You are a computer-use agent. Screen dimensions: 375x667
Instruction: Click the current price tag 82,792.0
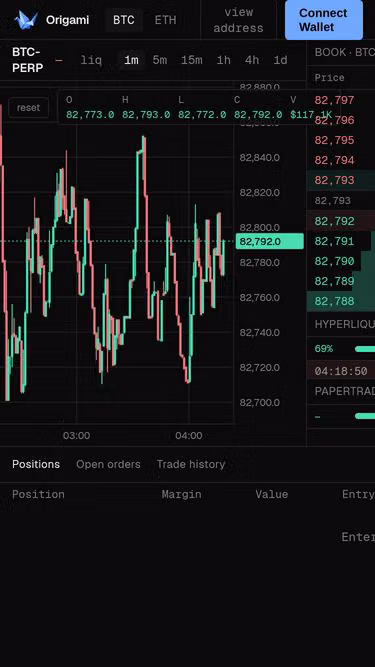click(x=270, y=241)
